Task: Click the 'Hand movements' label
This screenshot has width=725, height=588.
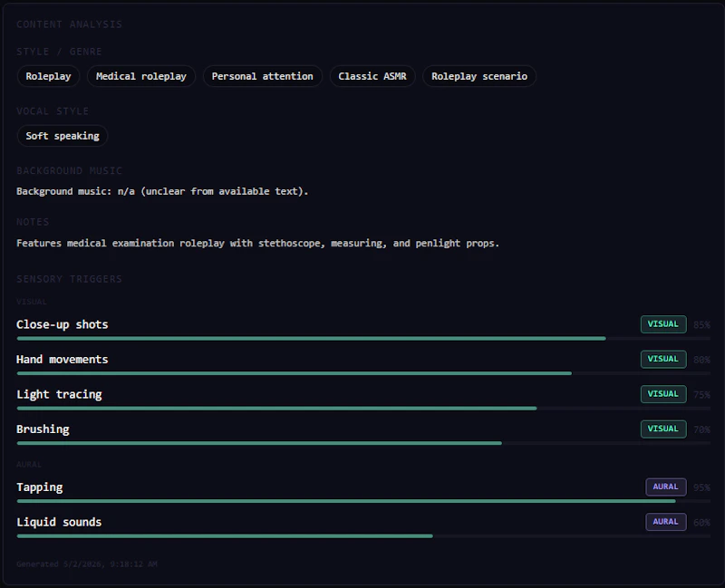Action: pyautogui.click(x=62, y=359)
